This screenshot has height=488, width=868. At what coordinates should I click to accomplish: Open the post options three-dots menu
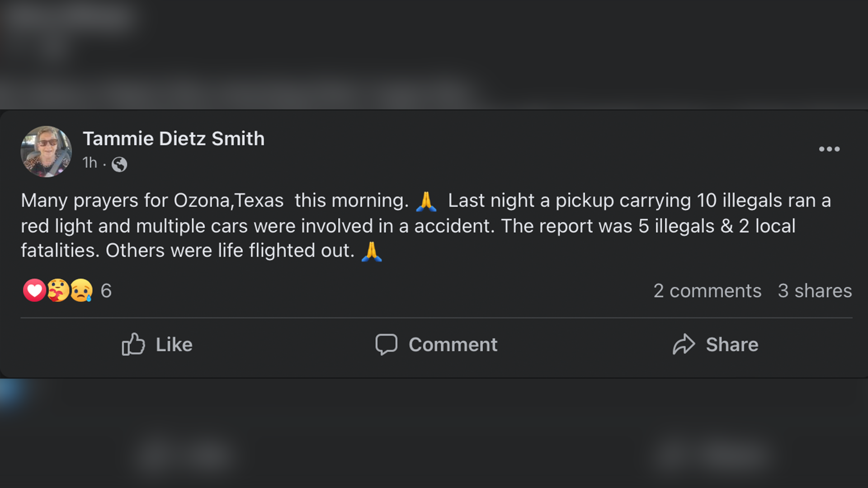(x=829, y=149)
